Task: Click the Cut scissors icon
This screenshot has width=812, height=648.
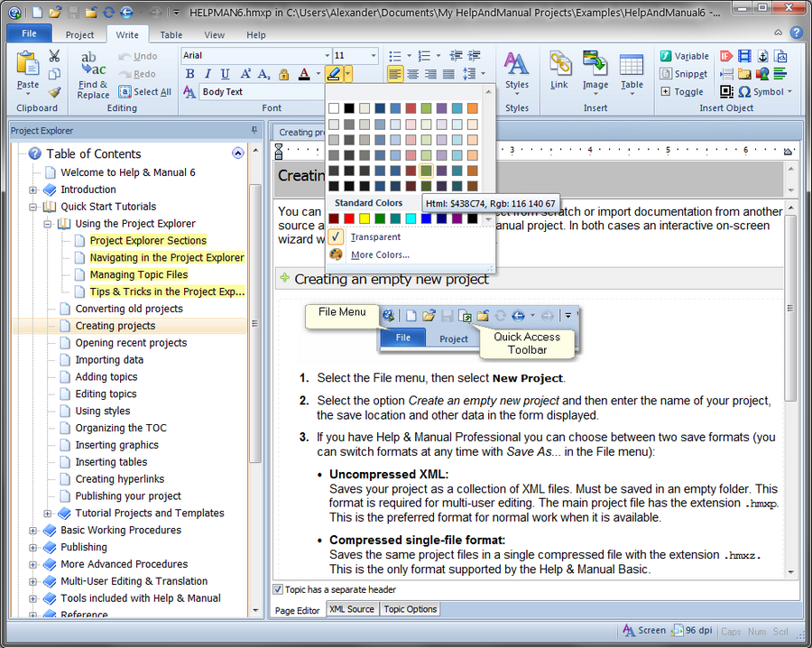Action: [54, 56]
